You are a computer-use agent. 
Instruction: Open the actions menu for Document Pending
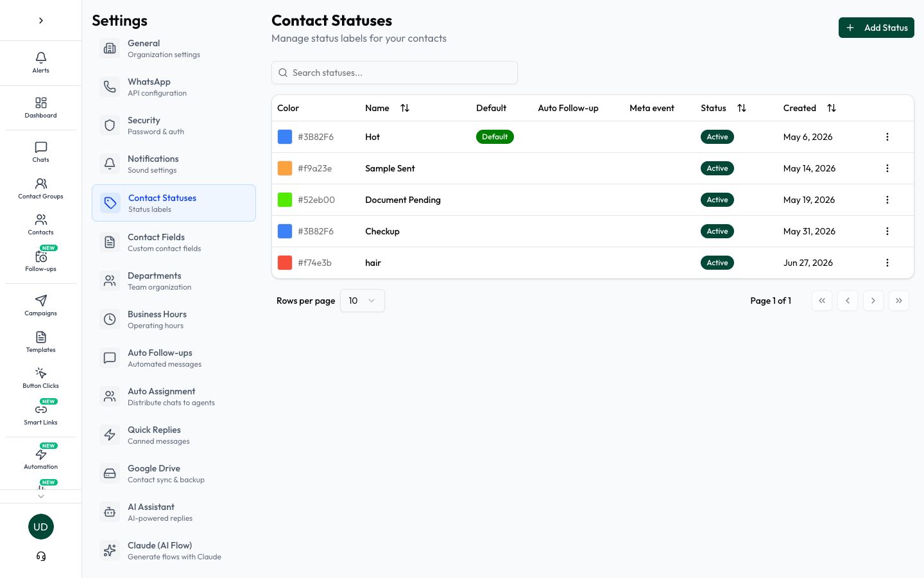click(887, 200)
